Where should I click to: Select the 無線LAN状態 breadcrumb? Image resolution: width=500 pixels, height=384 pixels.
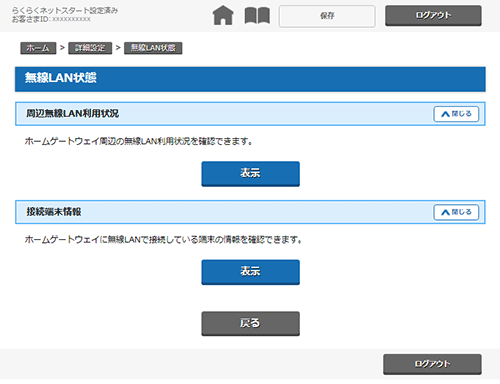153,48
